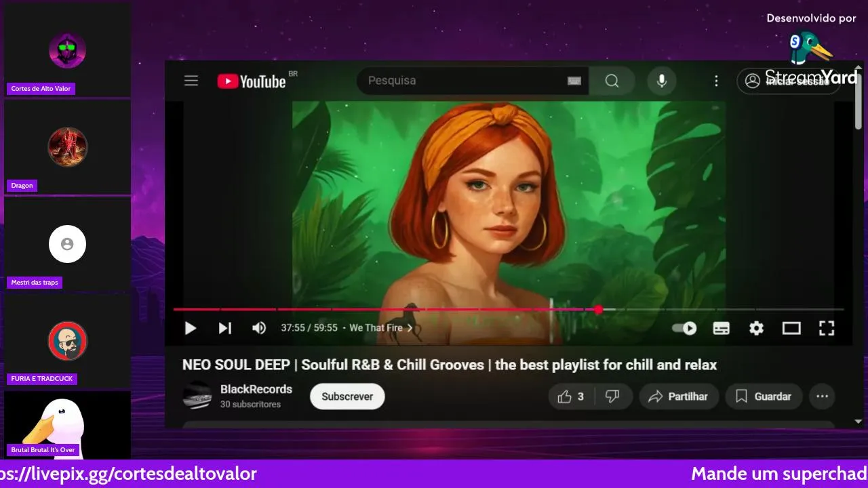Switch to theater mode
This screenshot has width=868, height=488.
click(791, 328)
